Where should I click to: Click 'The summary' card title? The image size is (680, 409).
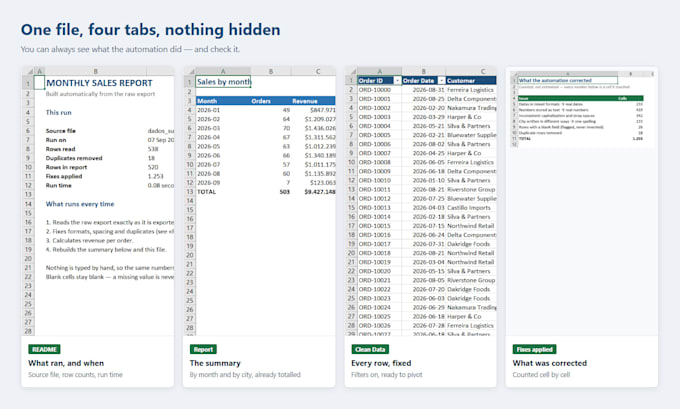pos(215,363)
